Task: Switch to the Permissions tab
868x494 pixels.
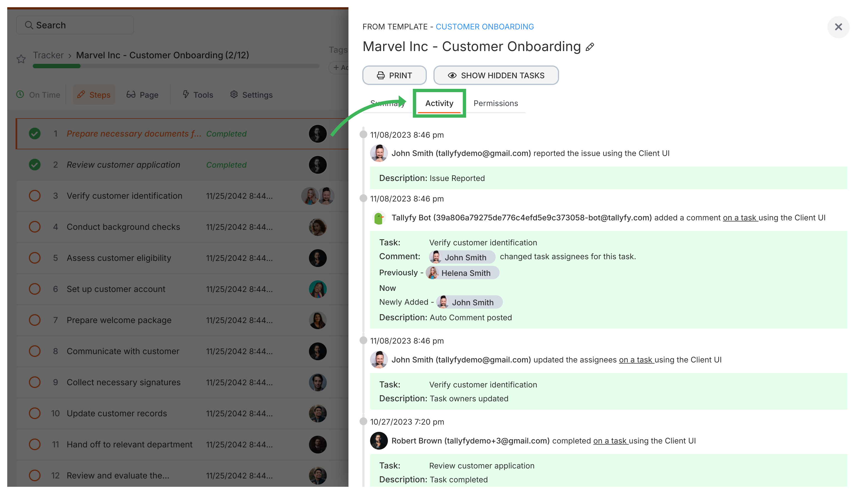Action: [x=495, y=103]
